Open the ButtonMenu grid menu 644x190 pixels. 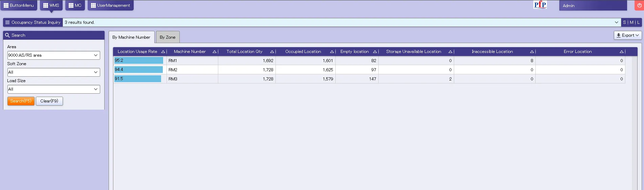19,5
